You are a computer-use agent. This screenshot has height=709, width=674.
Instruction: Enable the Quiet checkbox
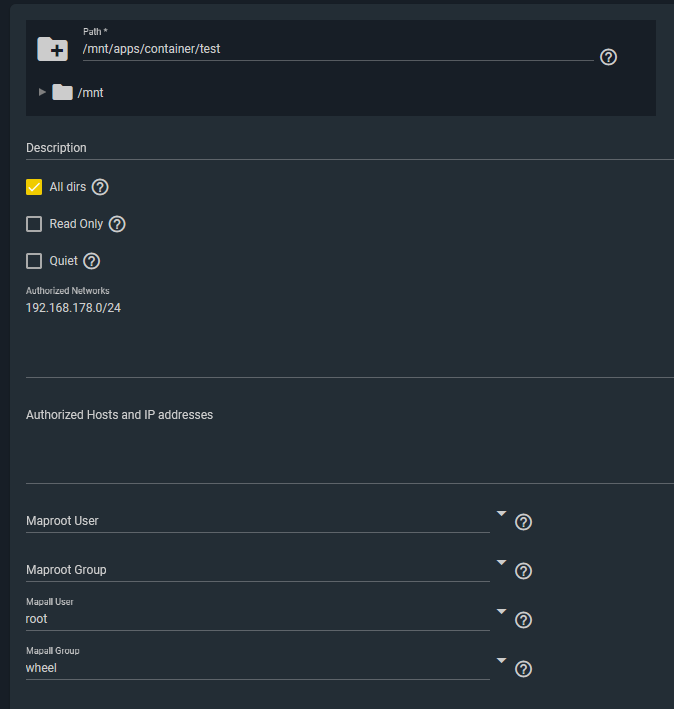34,261
